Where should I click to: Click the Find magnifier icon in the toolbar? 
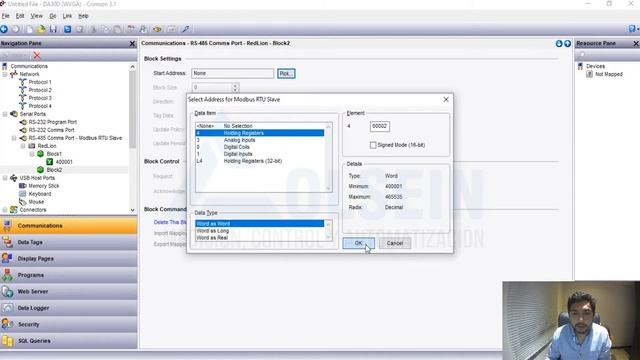143,29
